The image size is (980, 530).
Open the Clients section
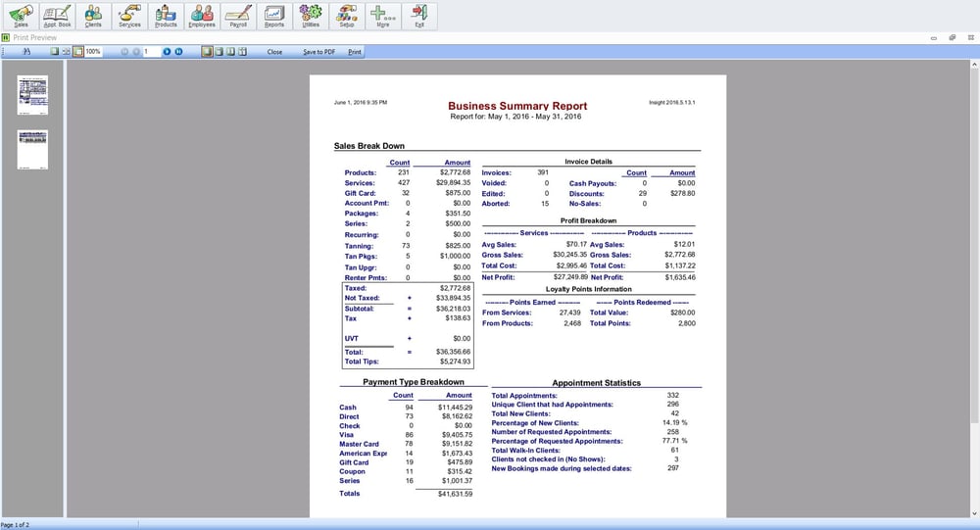pyautogui.click(x=93, y=16)
